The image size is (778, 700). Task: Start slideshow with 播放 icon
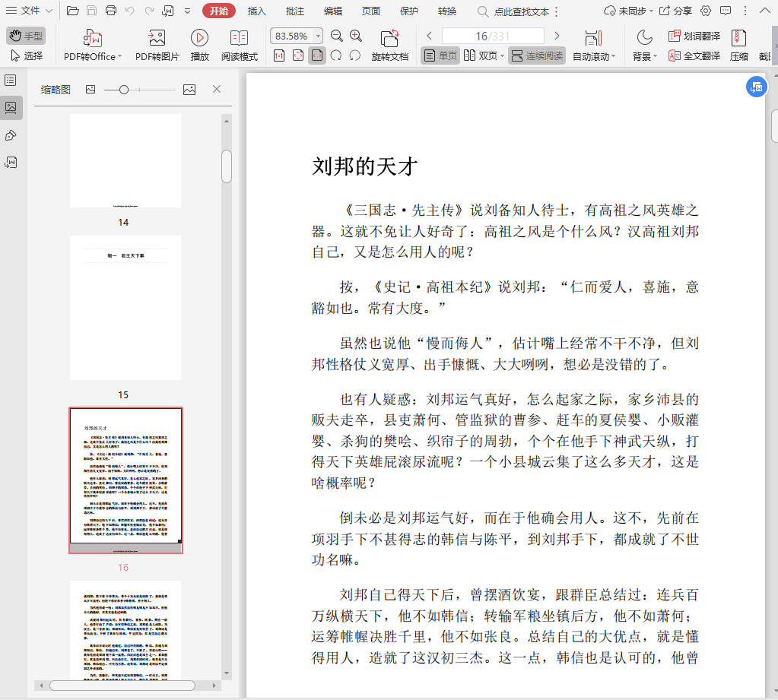(199, 38)
